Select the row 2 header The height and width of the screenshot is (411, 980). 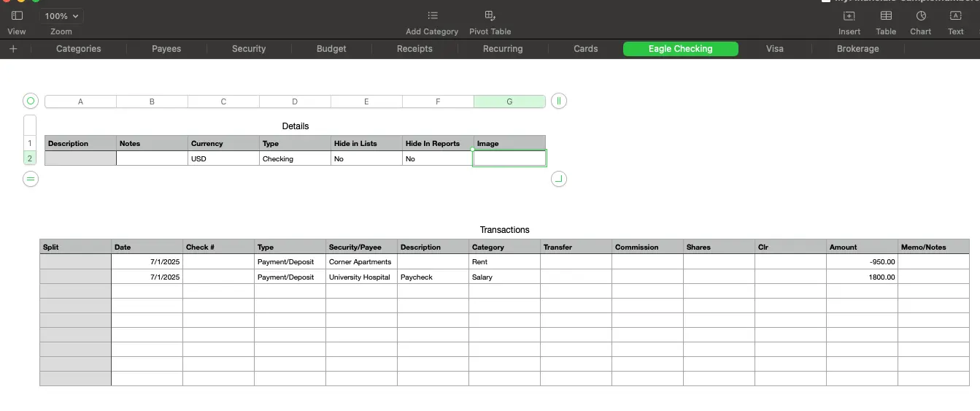coord(30,158)
